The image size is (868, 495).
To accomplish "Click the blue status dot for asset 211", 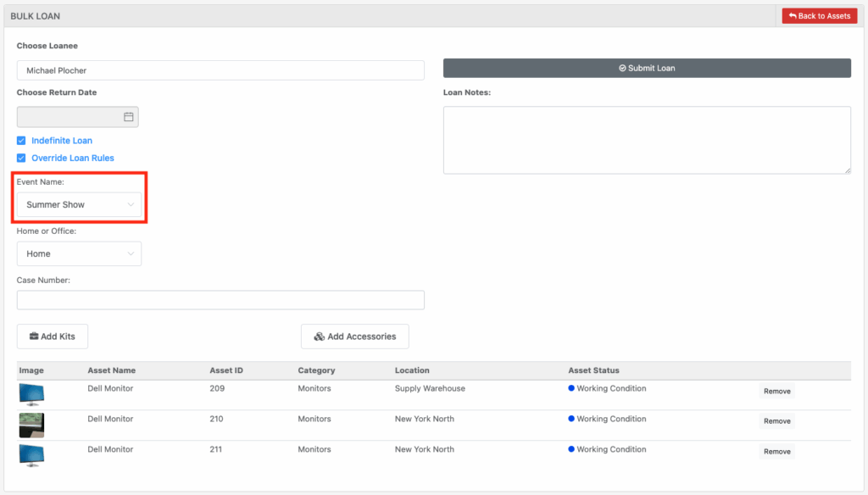I will [x=571, y=450].
